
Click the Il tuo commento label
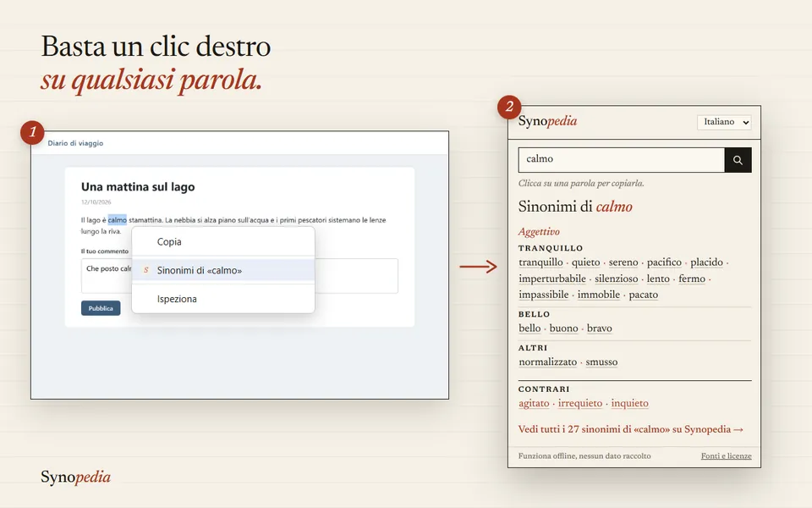[105, 251]
